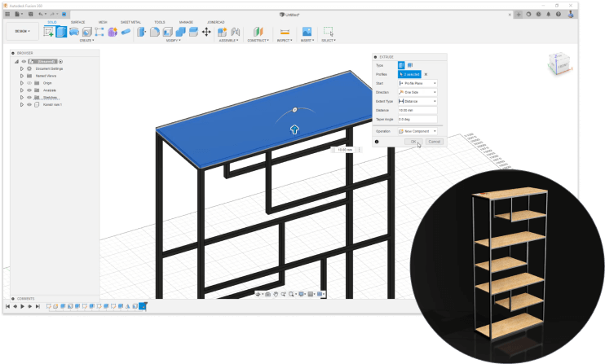Click the Offset Plane Construct icon
The image size is (605, 364).
point(258,32)
